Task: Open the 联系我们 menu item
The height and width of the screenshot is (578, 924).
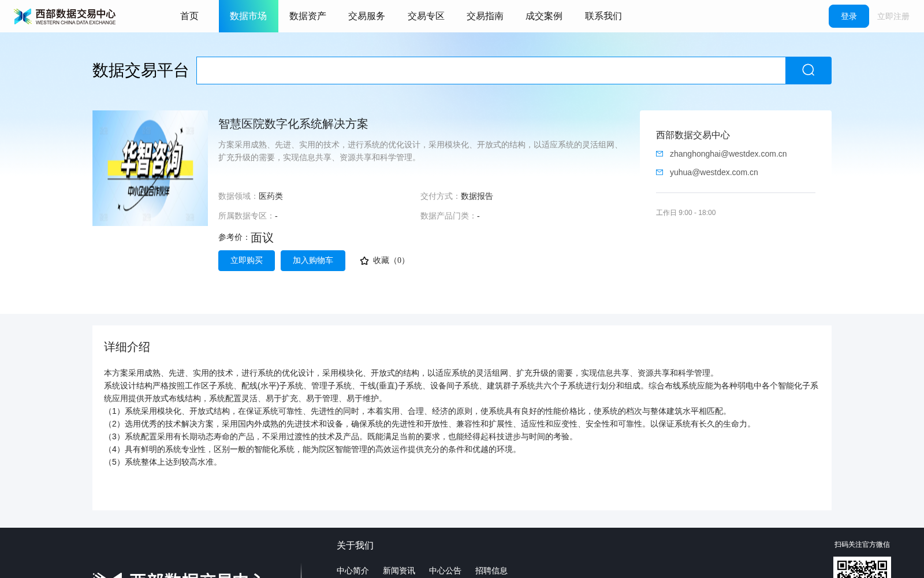Action: (603, 16)
